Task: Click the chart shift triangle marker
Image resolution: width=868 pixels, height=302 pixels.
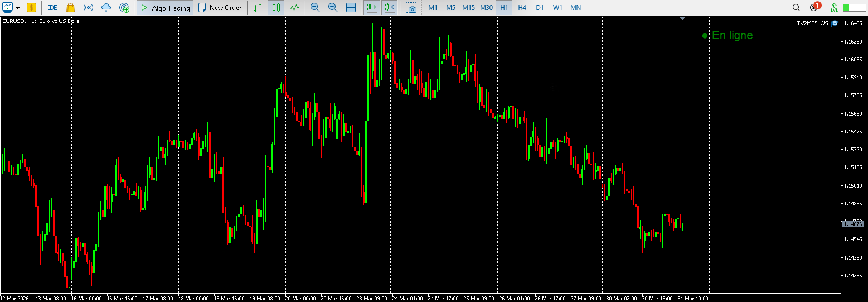Action: [682, 19]
